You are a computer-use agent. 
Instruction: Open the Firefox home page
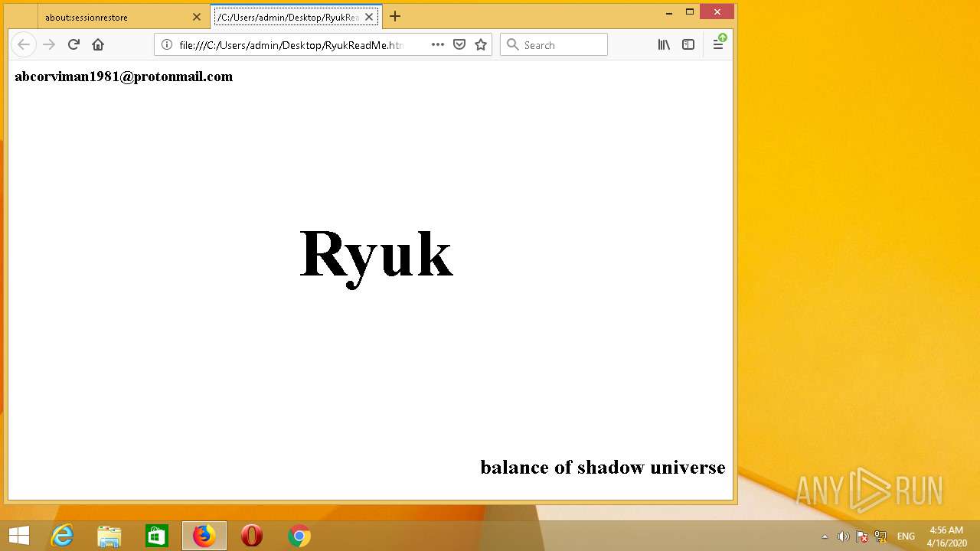pyautogui.click(x=98, y=44)
